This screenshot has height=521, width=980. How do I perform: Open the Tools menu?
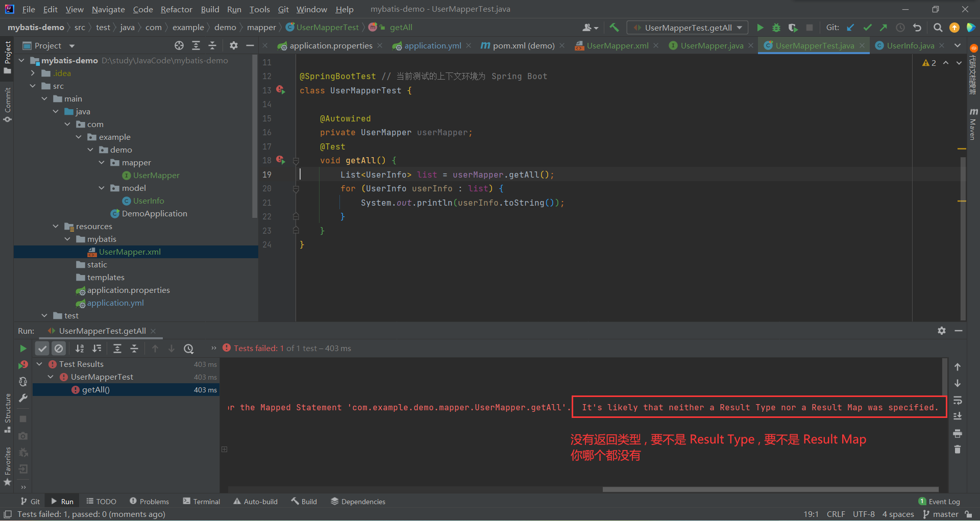click(259, 9)
